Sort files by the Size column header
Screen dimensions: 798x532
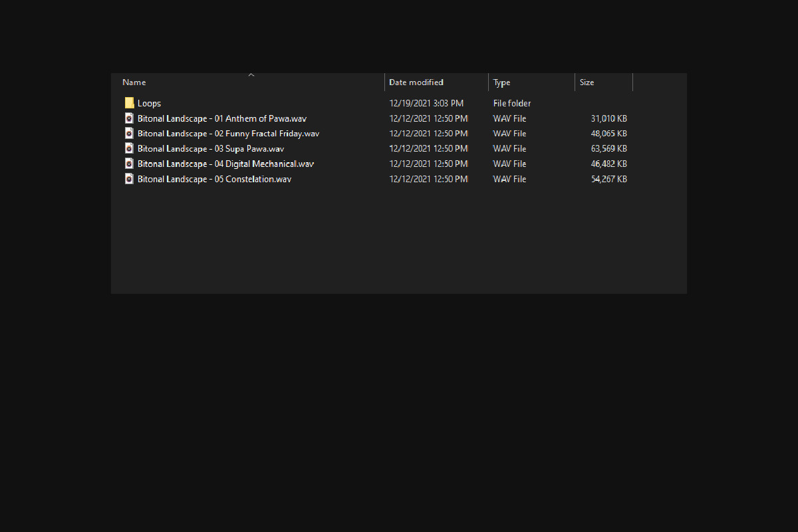(x=587, y=82)
